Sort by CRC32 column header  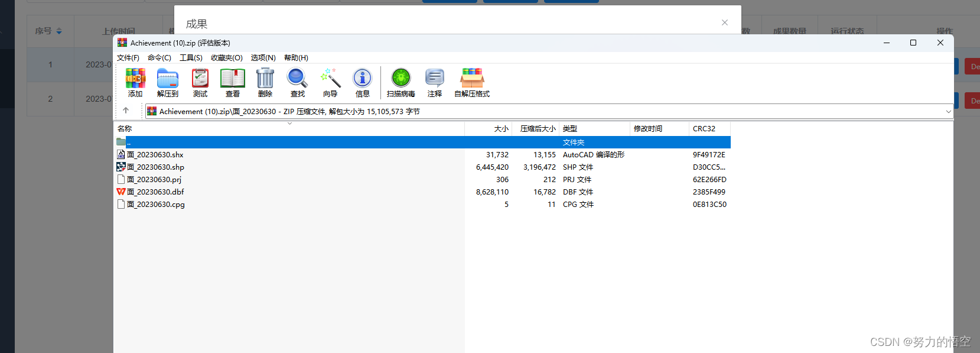(709, 128)
